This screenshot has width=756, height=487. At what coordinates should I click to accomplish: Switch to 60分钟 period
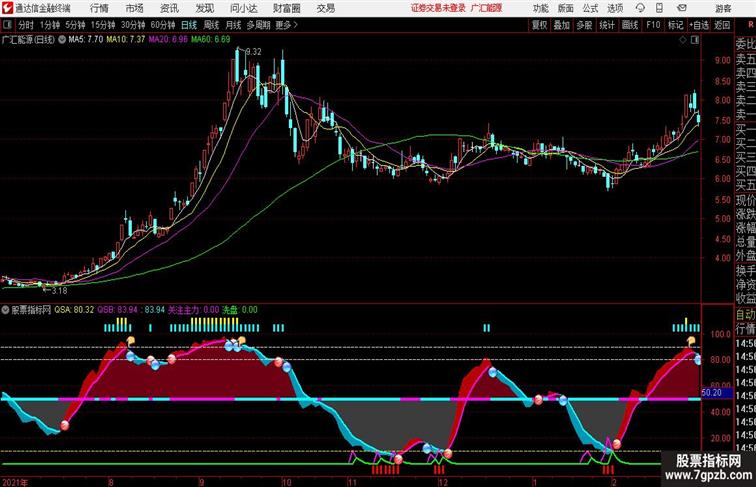pyautogui.click(x=163, y=25)
